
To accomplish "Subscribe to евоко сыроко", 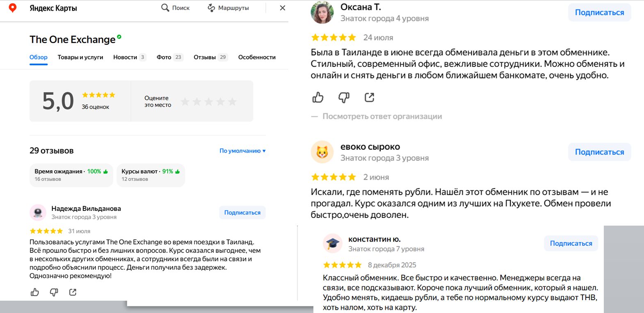I will point(599,152).
